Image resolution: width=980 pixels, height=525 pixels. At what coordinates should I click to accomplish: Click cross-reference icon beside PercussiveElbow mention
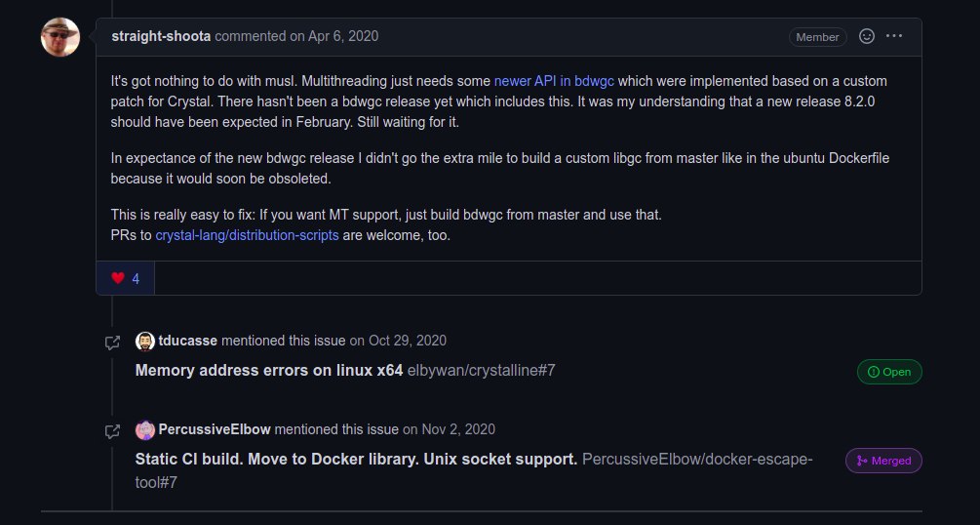pyautogui.click(x=113, y=430)
